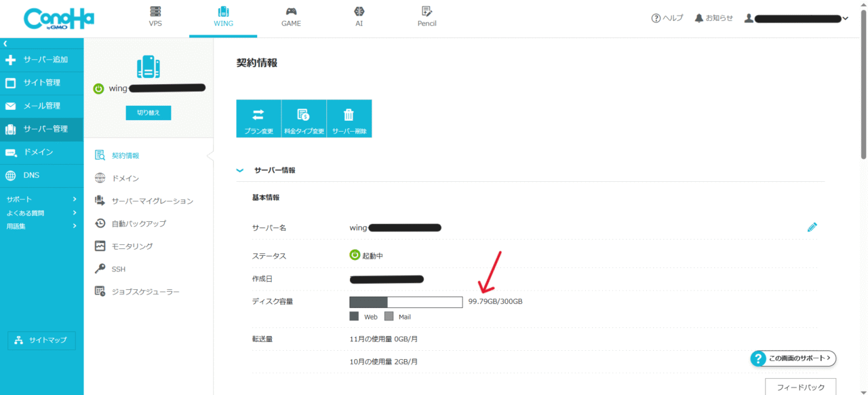
Task: Click the 切り替え switch button
Action: coord(149,113)
